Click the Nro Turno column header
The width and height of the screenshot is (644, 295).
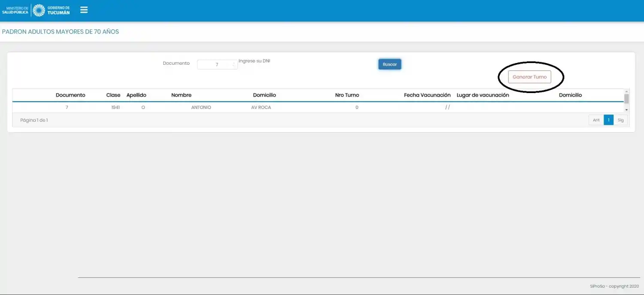(x=347, y=95)
